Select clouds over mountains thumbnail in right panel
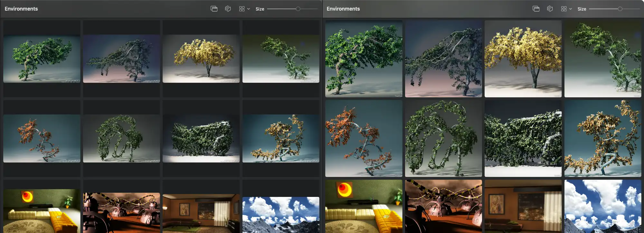The image size is (644, 233). pyautogui.click(x=603, y=206)
